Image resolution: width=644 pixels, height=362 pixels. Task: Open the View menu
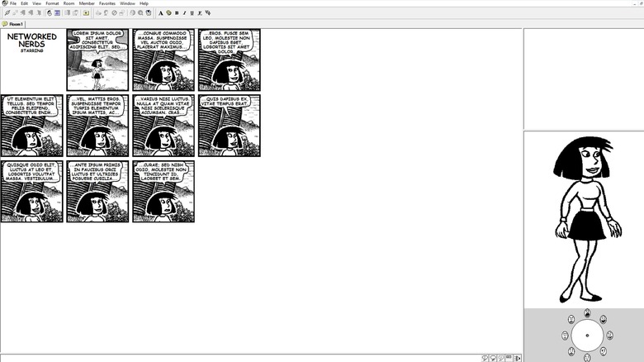[x=36, y=3]
